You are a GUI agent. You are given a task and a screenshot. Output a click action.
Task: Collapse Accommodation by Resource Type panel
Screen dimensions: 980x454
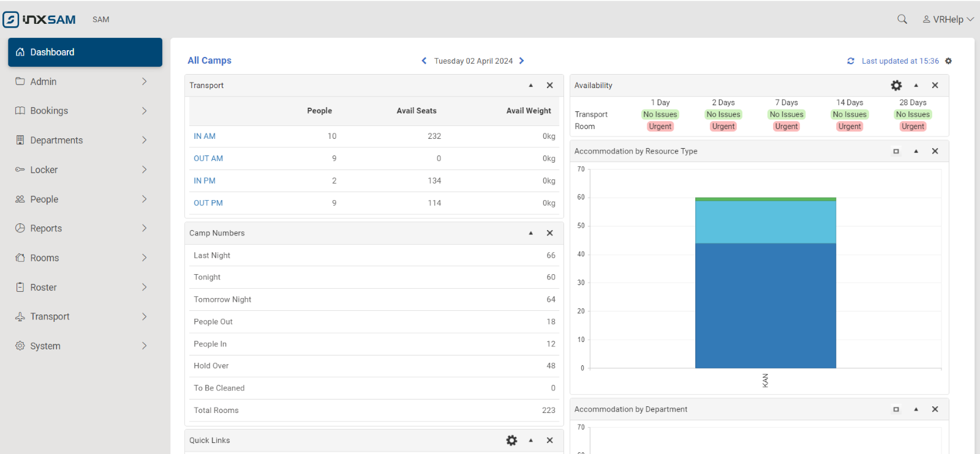pos(916,151)
